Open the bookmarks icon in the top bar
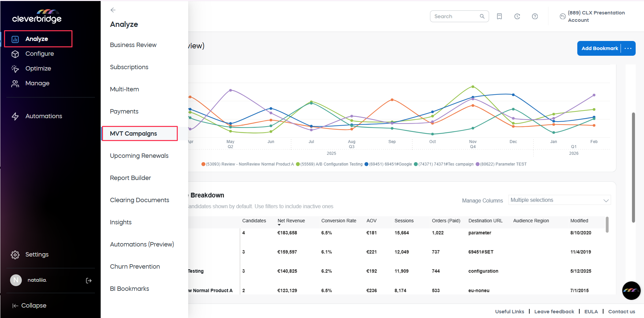 (499, 16)
